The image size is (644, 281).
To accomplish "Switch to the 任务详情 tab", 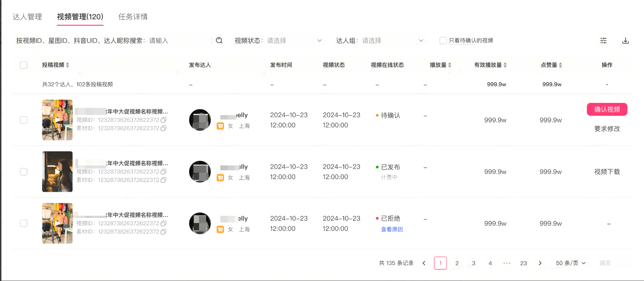I will [133, 17].
